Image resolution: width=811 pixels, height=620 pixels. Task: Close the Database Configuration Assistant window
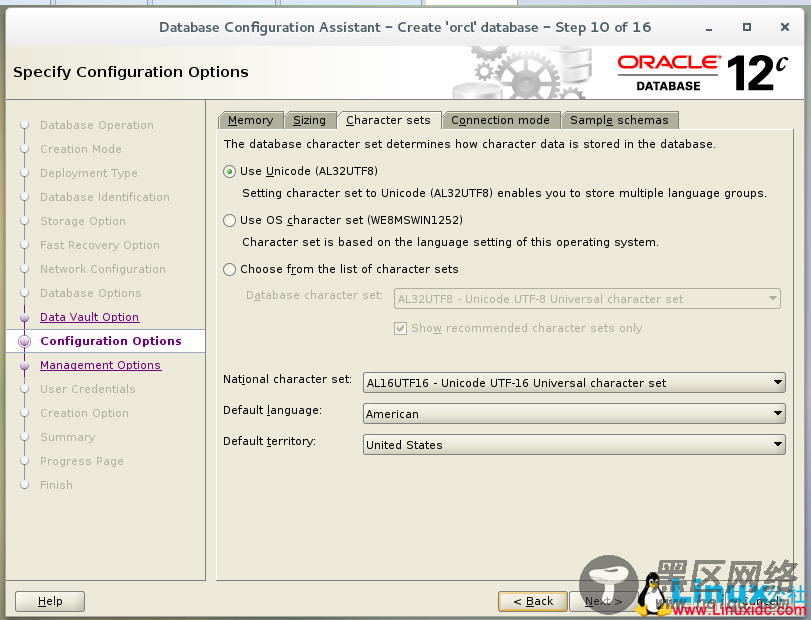coord(785,27)
